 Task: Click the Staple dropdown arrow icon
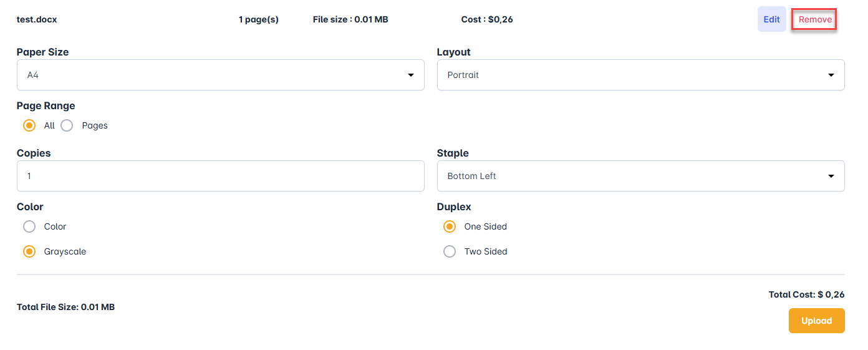(x=831, y=176)
